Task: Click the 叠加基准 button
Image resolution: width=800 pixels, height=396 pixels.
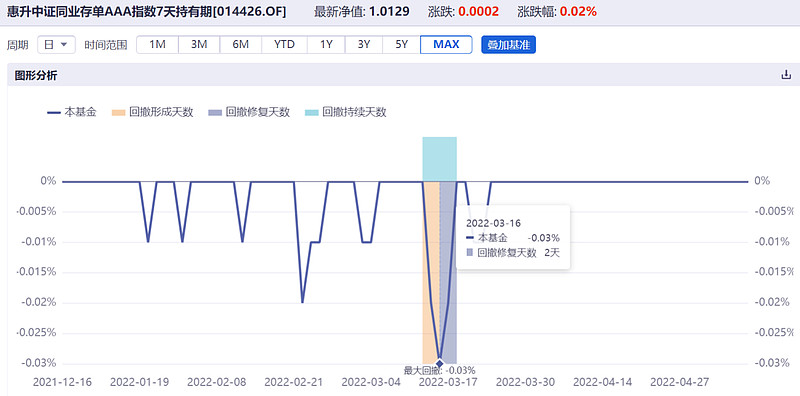Action: click(509, 44)
